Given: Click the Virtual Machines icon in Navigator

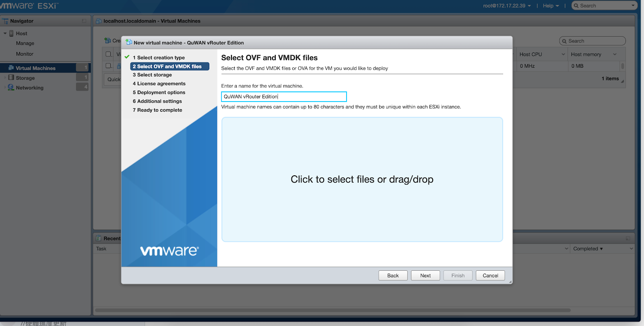Looking at the screenshot, I should pos(11,68).
